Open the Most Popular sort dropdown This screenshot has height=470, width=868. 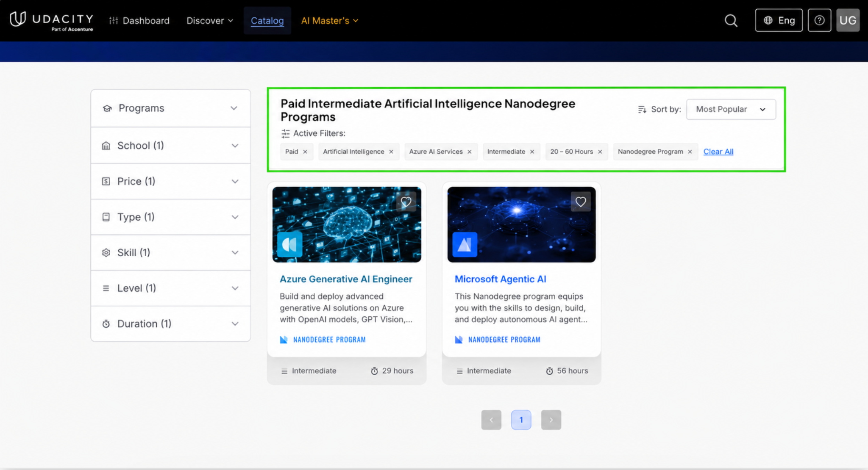(x=731, y=109)
